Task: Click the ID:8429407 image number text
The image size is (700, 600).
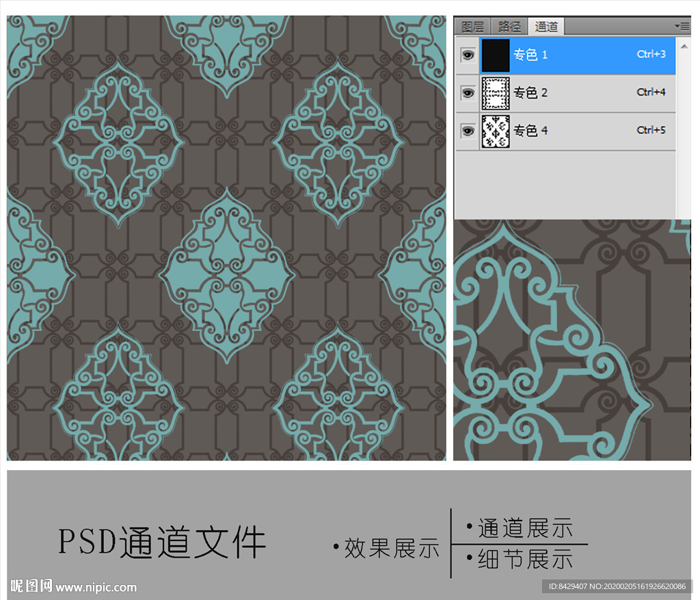Action: [568, 586]
